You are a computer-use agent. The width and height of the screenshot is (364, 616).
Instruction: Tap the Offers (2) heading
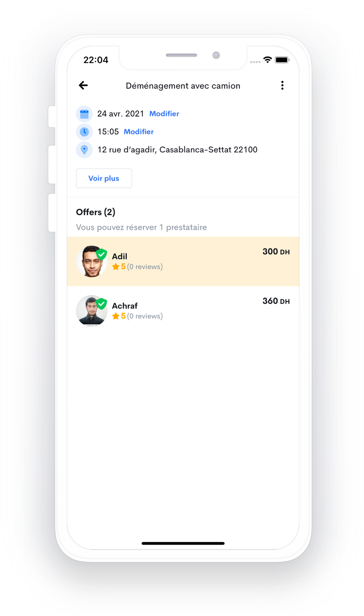click(96, 212)
